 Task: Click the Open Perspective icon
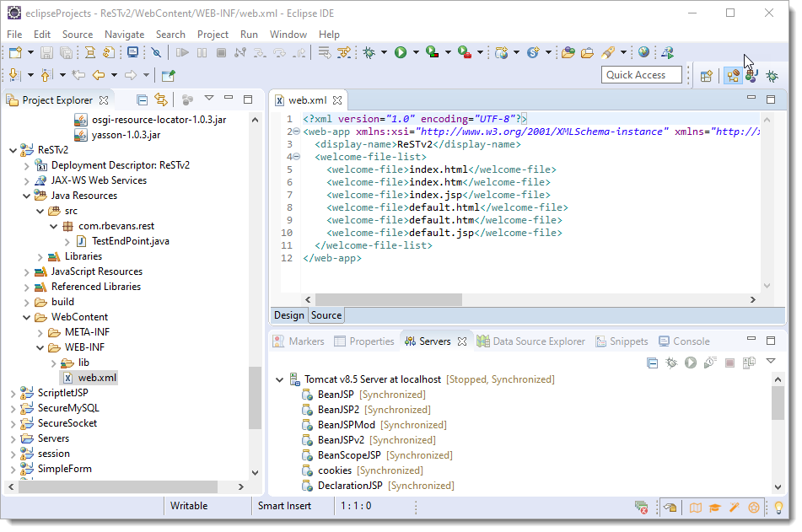point(707,76)
